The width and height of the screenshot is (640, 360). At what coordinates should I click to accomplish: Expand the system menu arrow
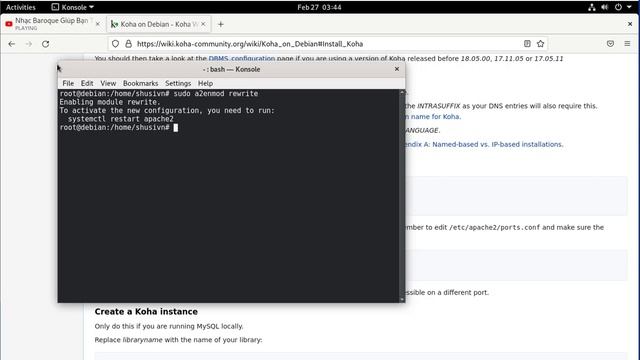click(629, 7)
